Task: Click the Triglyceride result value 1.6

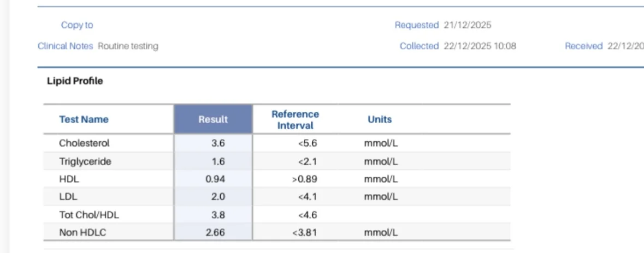Action: tap(218, 161)
